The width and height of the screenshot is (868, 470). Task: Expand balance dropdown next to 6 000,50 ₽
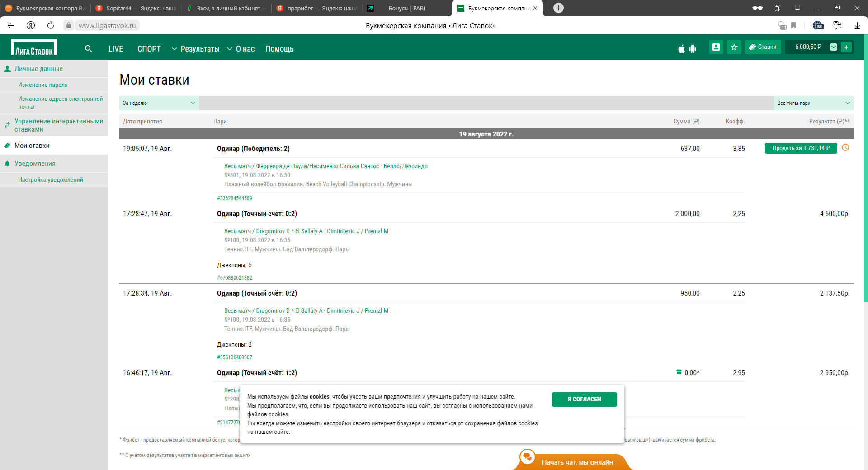pyautogui.click(x=834, y=47)
